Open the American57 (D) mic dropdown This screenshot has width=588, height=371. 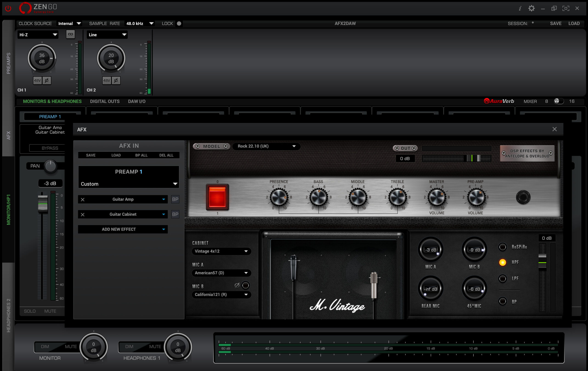pos(221,273)
